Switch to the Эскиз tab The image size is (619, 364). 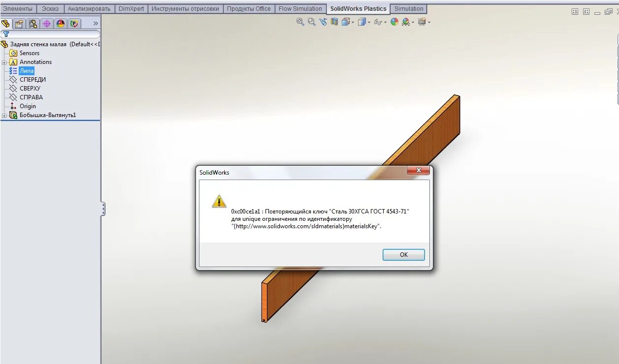(x=50, y=9)
